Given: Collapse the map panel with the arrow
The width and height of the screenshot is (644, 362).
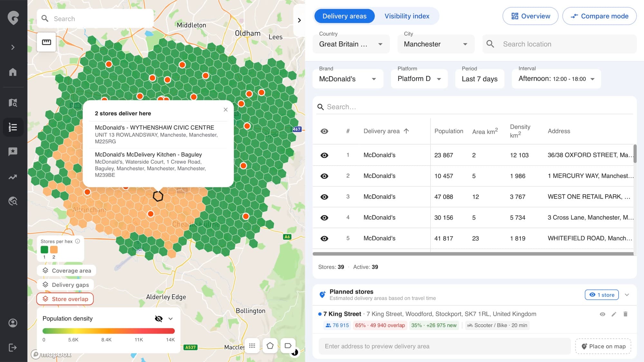Looking at the screenshot, I should pos(299,20).
